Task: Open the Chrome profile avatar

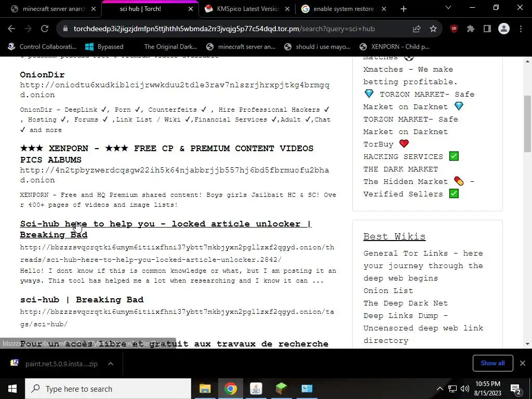Action: coord(504,29)
